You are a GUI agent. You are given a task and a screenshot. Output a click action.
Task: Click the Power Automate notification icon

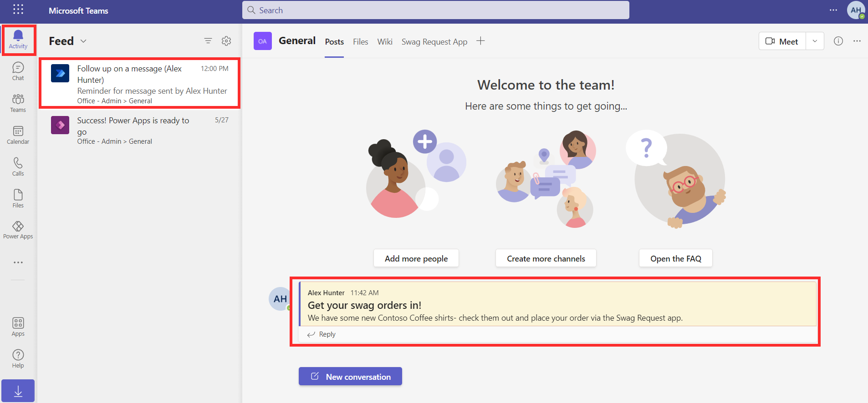60,73
